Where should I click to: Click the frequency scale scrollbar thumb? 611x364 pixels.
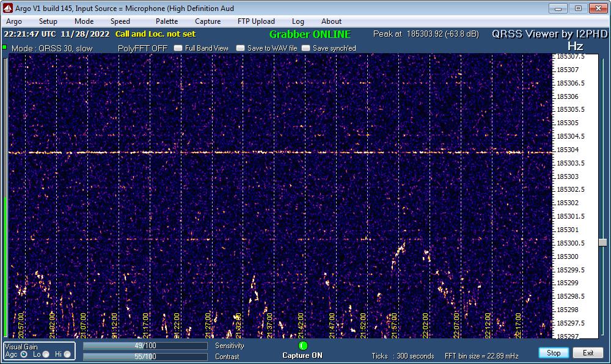[603, 242]
